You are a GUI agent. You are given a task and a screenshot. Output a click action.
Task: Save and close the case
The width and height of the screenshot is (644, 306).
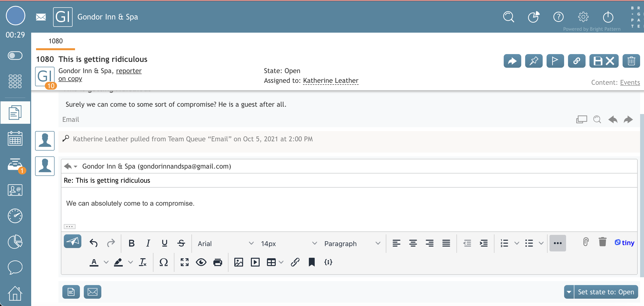[604, 61]
